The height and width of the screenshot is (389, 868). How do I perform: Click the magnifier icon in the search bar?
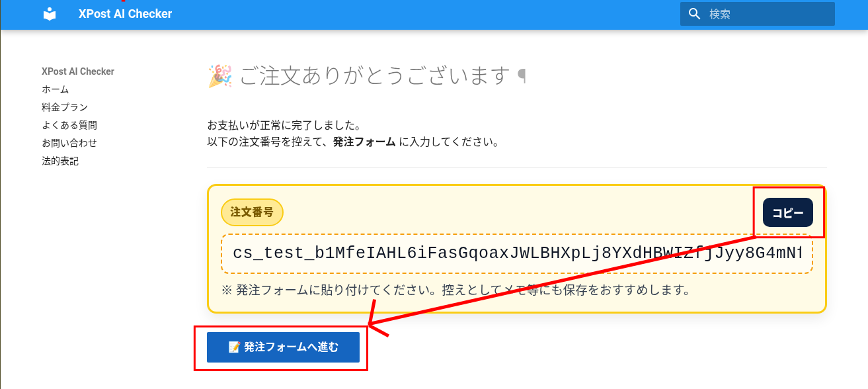tap(694, 14)
